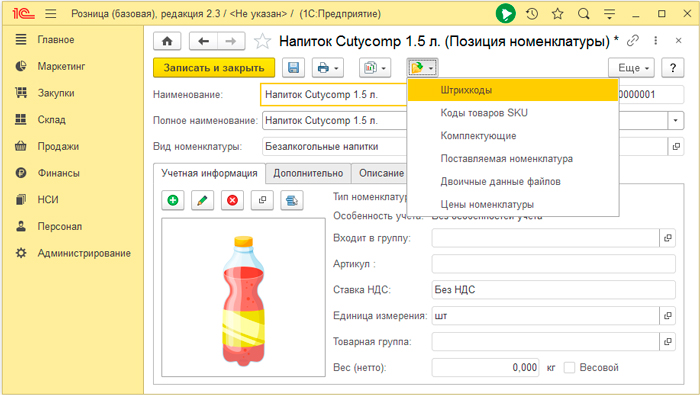Delete the image with the red cross icon
The height and width of the screenshot is (395, 700).
tap(232, 200)
